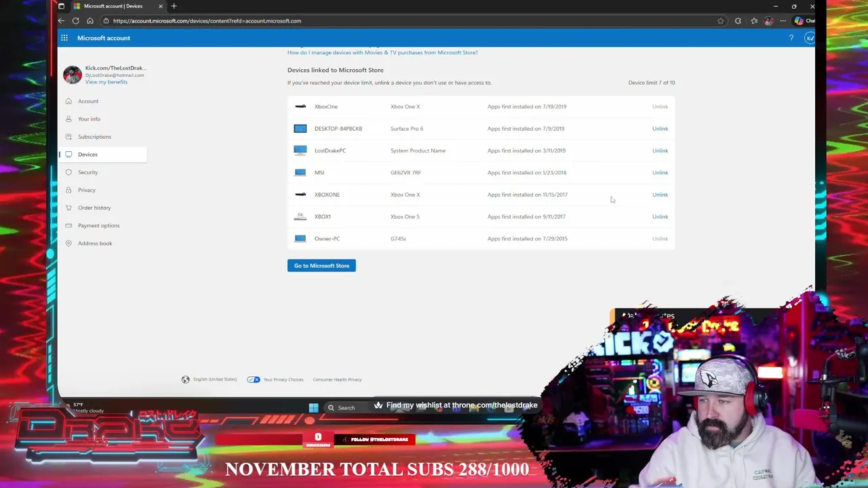868x488 pixels.
Task: Click the MSI laptop icon
Action: (300, 172)
